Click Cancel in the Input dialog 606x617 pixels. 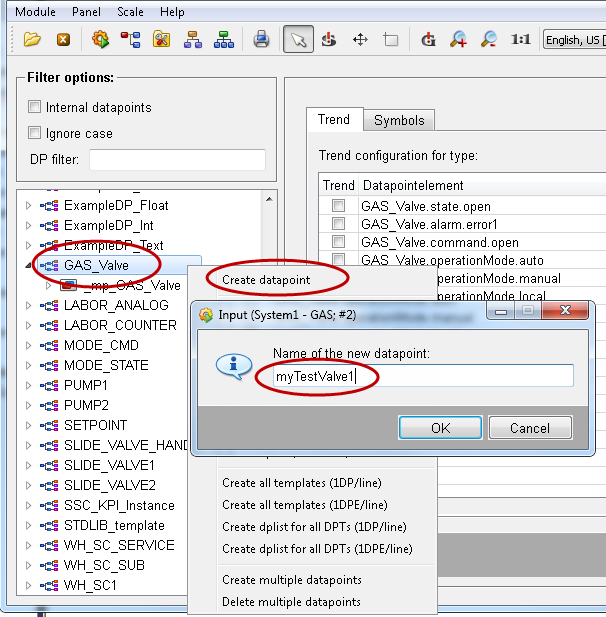point(530,428)
